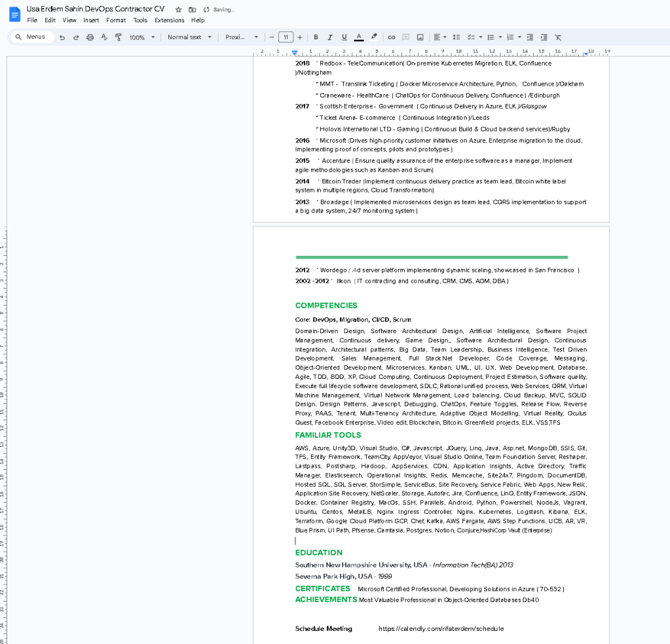The height and width of the screenshot is (644, 670).
Task: Insert an image
Action: point(420,37)
